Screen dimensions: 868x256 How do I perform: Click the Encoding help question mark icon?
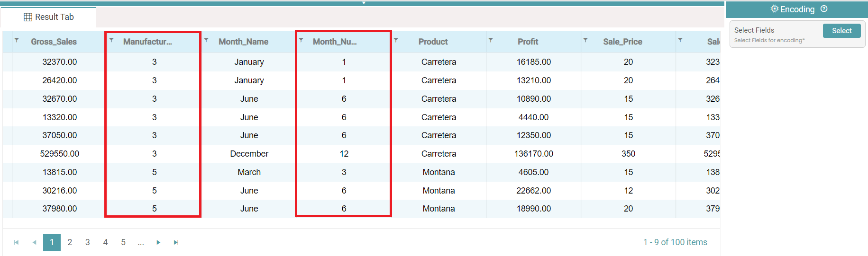click(x=824, y=9)
